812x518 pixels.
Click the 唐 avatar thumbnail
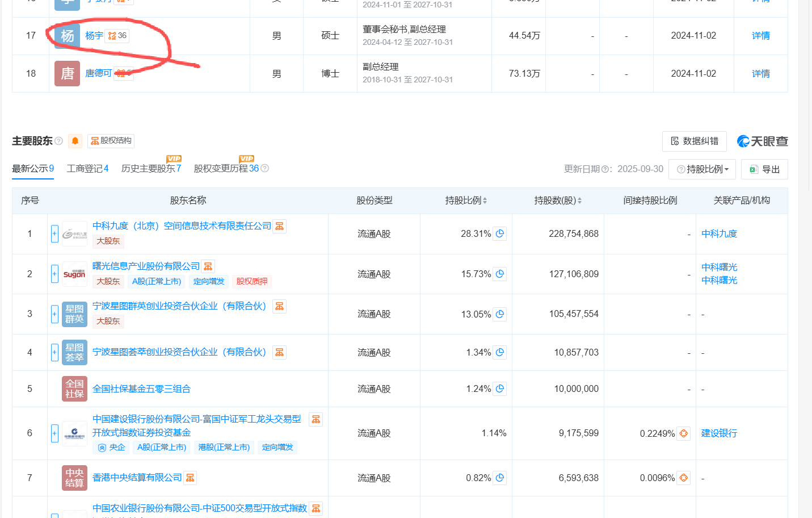(67, 73)
